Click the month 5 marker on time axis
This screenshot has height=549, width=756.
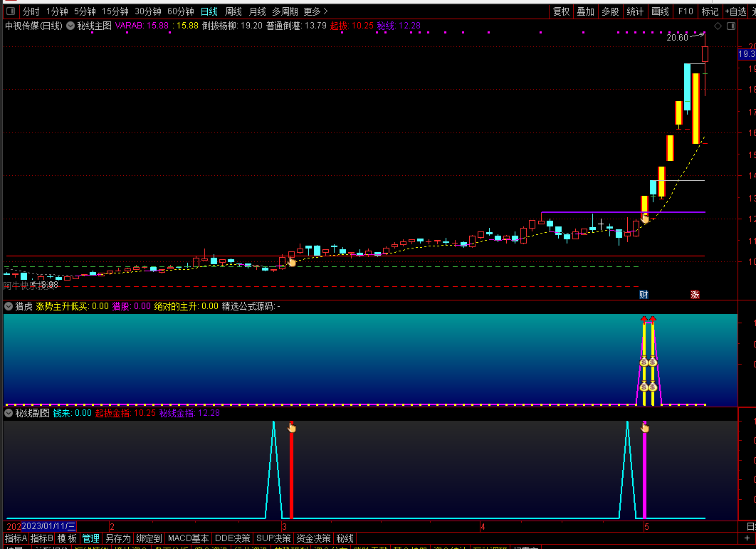646,526
